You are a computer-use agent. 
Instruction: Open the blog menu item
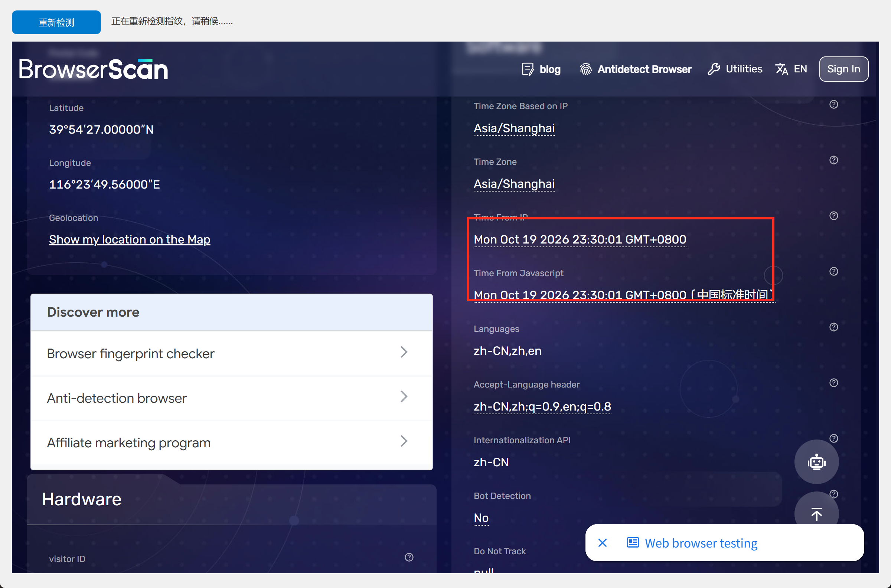click(541, 69)
